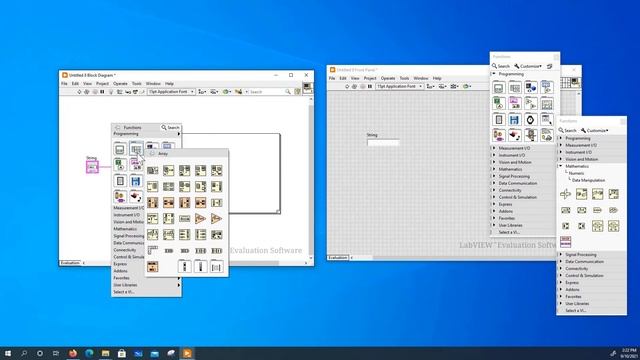
Task: Select Insert Into Array function
Action: [200, 170]
